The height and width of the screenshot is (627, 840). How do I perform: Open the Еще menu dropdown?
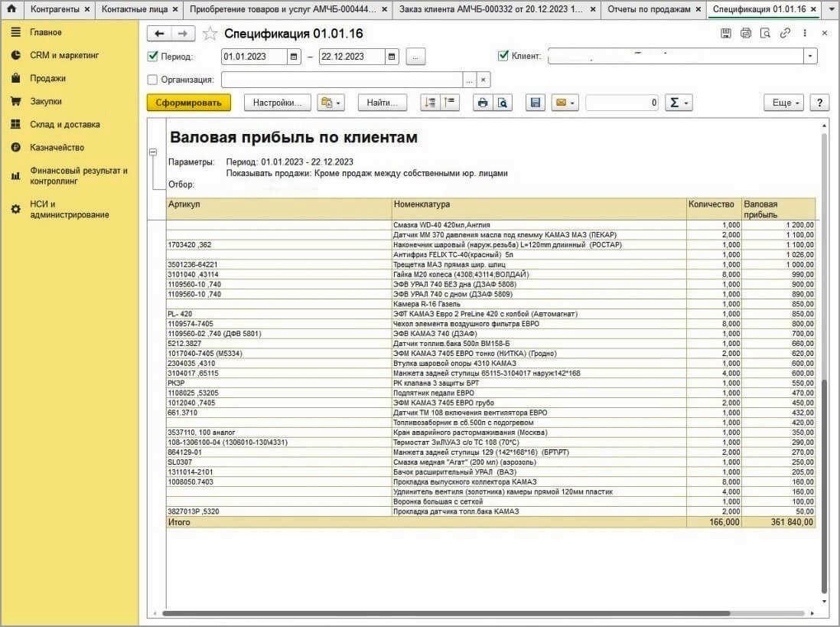click(x=786, y=103)
